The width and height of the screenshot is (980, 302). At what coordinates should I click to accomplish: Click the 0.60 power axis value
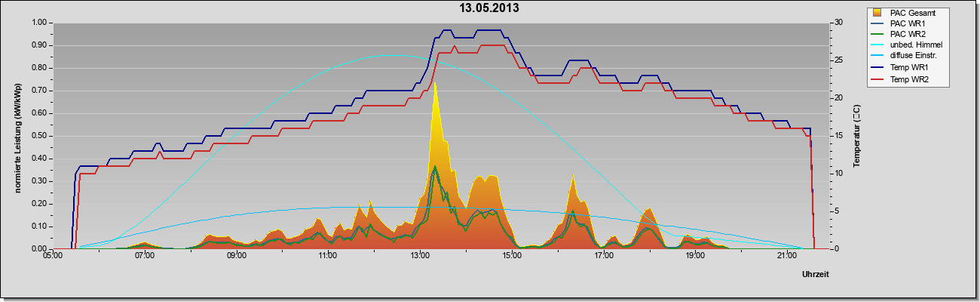click(x=40, y=113)
